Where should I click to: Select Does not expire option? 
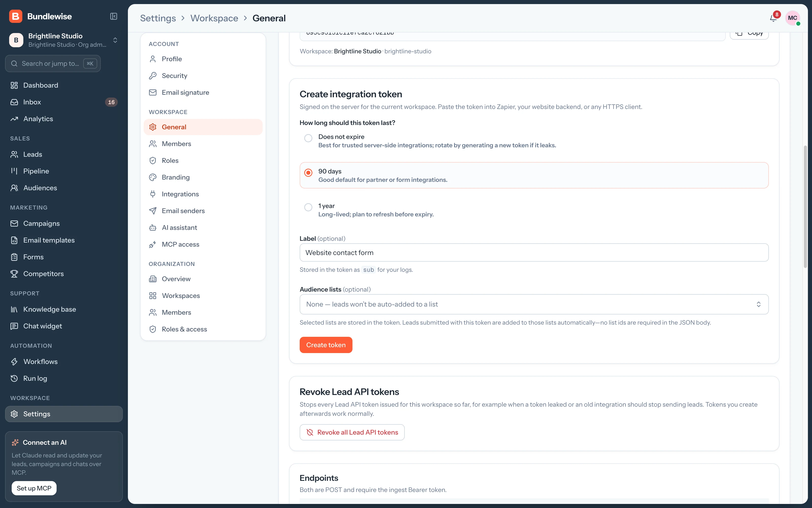(308, 138)
